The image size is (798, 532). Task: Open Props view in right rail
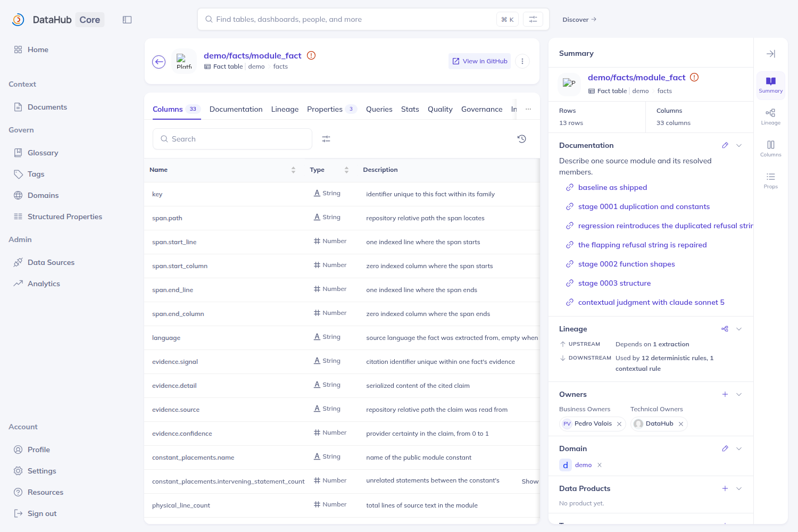tap(771, 181)
